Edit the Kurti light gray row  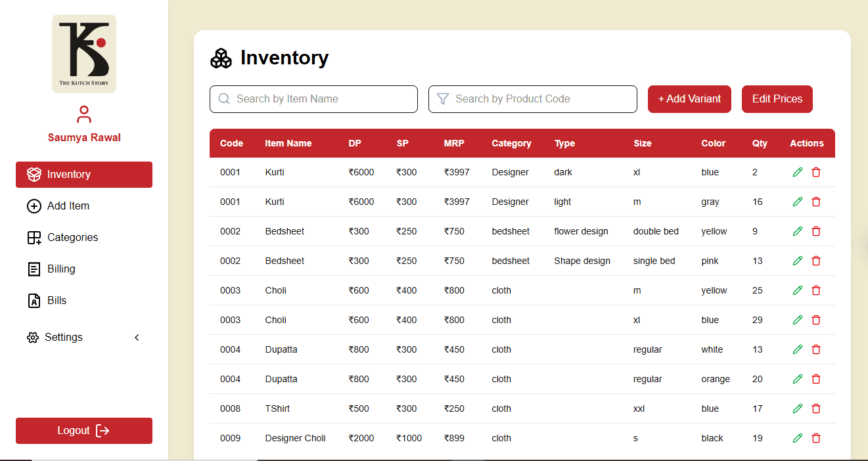(x=798, y=202)
